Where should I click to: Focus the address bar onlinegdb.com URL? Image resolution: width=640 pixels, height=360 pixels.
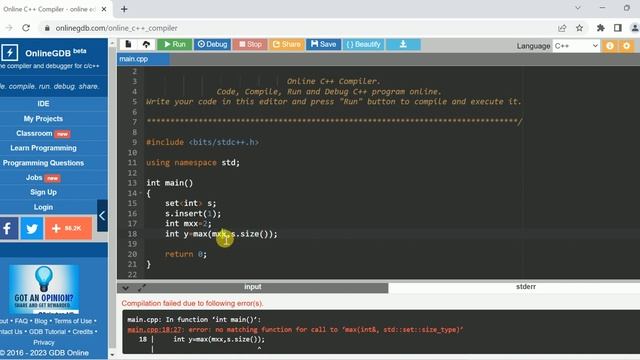116,28
